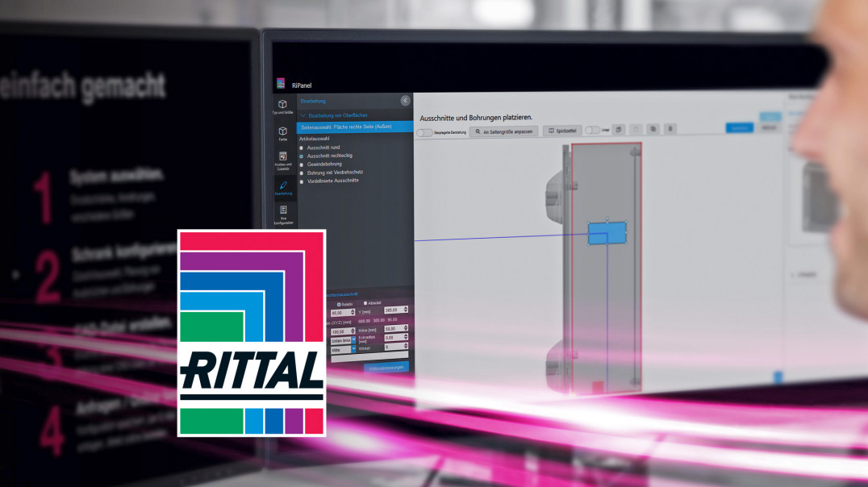
Task: Click the disabled icon button after copy icon
Action: click(x=636, y=129)
